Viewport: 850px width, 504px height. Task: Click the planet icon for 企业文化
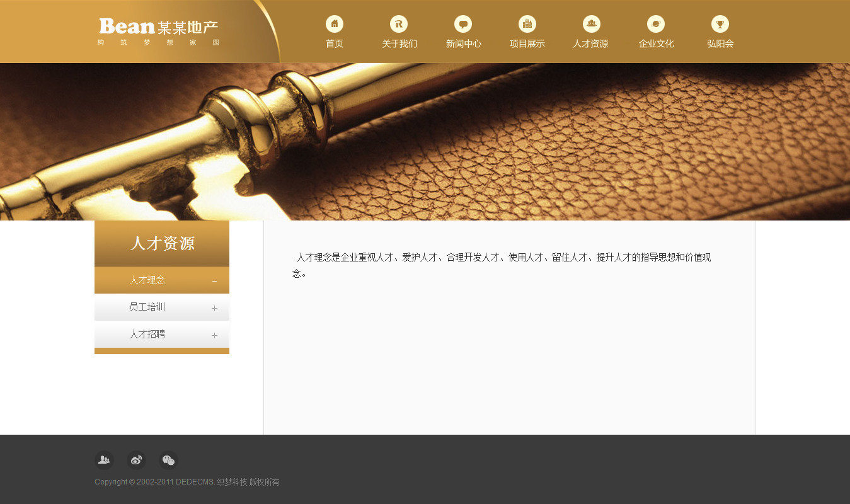656,24
